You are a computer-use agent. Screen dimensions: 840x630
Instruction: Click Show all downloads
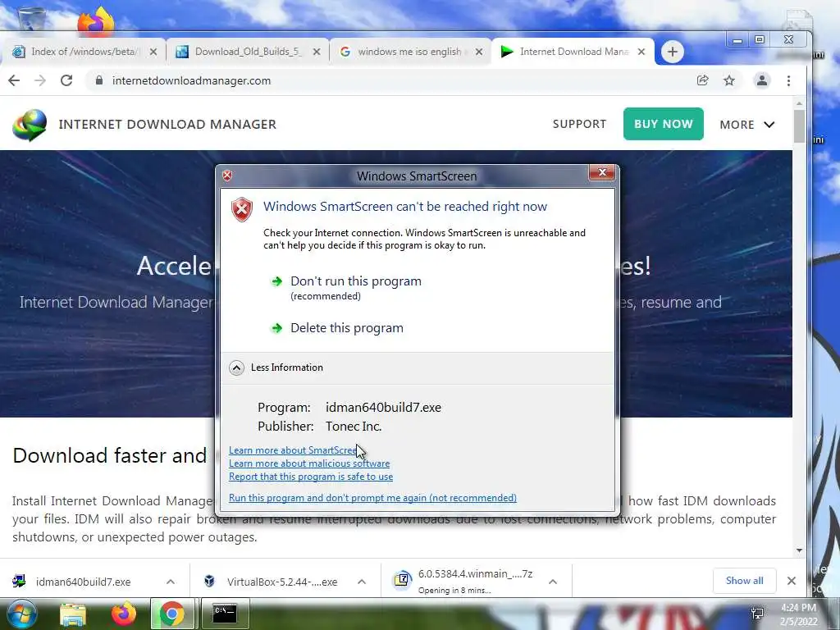(x=744, y=581)
